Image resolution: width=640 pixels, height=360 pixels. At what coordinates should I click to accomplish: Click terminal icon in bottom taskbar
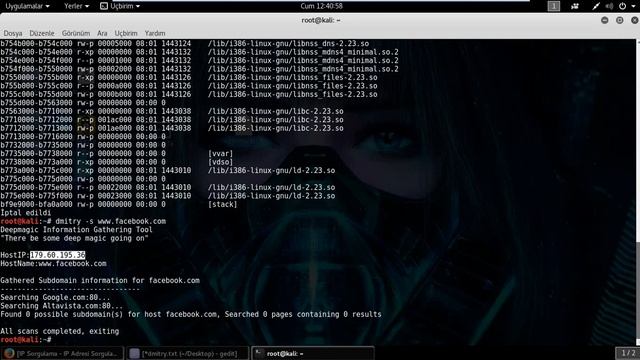[259, 353]
